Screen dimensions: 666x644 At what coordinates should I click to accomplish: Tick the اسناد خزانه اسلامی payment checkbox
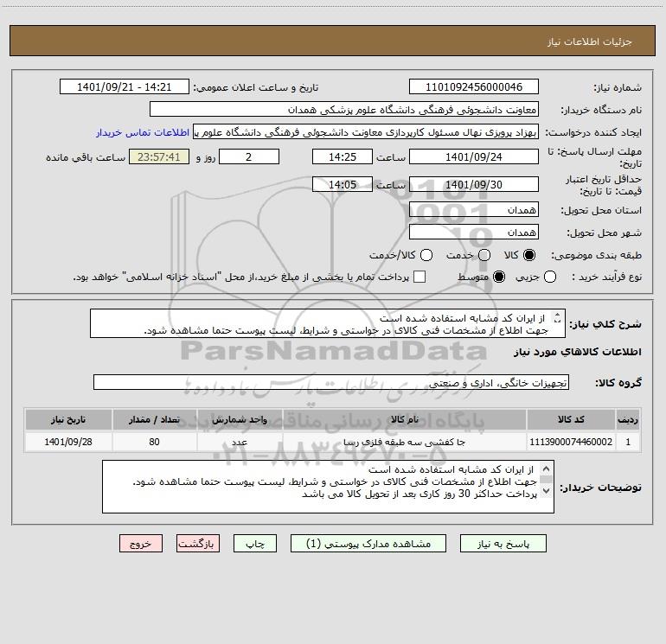pyautogui.click(x=419, y=277)
